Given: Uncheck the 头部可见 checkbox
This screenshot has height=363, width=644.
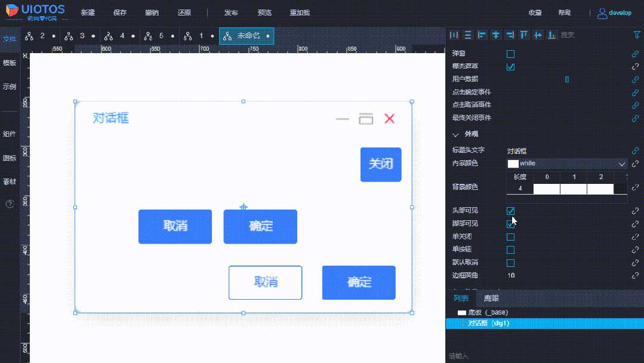Looking at the screenshot, I should 511,211.
